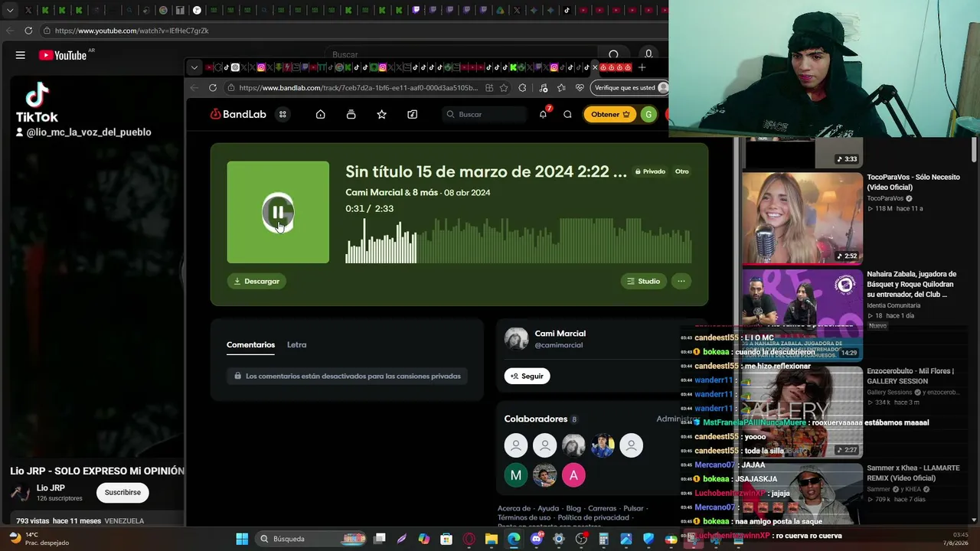Open the Carreras footer link
This screenshot has height=551, width=980.
coord(603,508)
